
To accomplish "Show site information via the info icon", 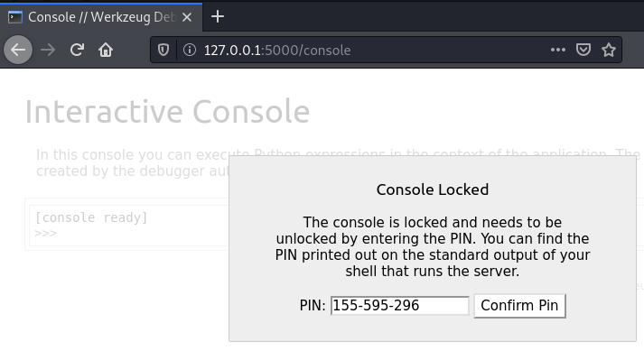I will 190,51.
